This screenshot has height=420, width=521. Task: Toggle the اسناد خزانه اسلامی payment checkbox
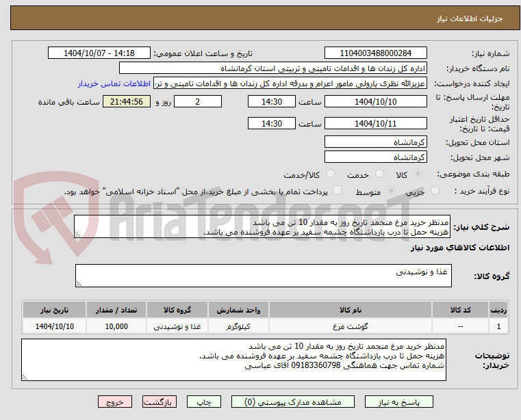tap(338, 190)
